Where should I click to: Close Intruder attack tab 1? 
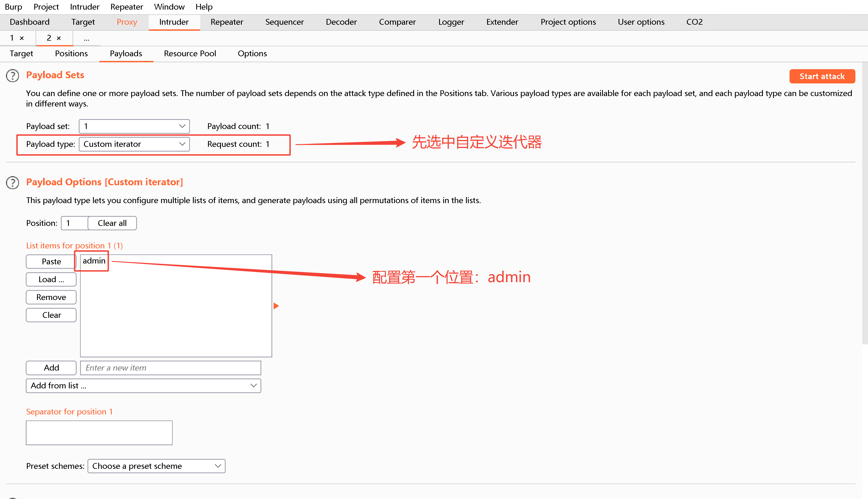click(x=22, y=38)
